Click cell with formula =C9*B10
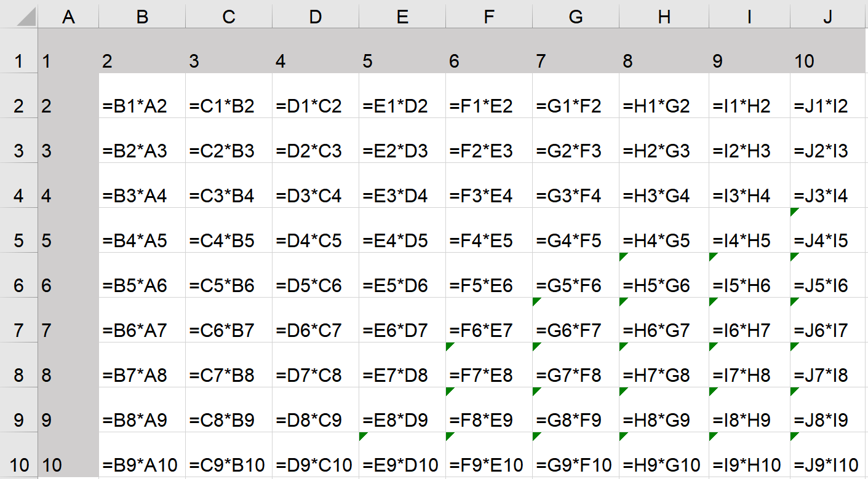 tap(229, 454)
